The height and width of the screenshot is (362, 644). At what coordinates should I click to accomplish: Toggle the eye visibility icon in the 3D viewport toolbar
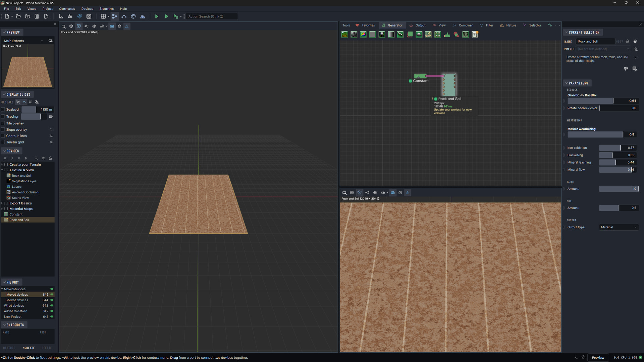pyautogui.click(x=94, y=26)
